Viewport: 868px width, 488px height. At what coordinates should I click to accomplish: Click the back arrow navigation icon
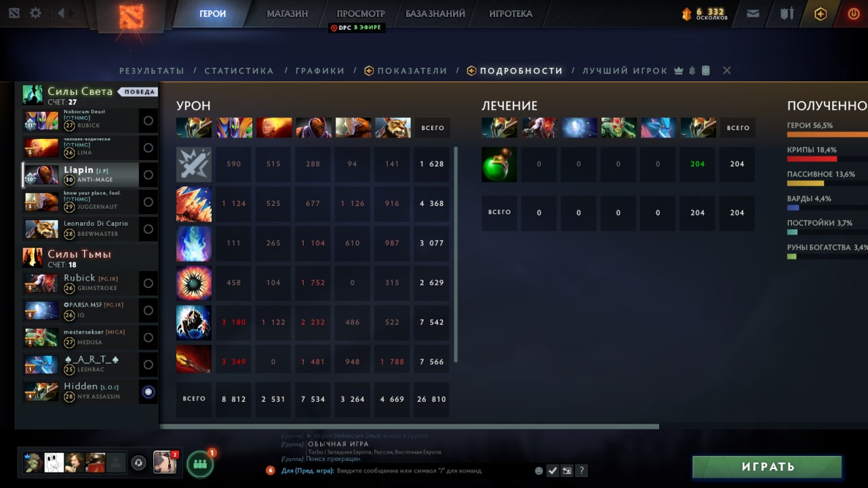coord(61,13)
